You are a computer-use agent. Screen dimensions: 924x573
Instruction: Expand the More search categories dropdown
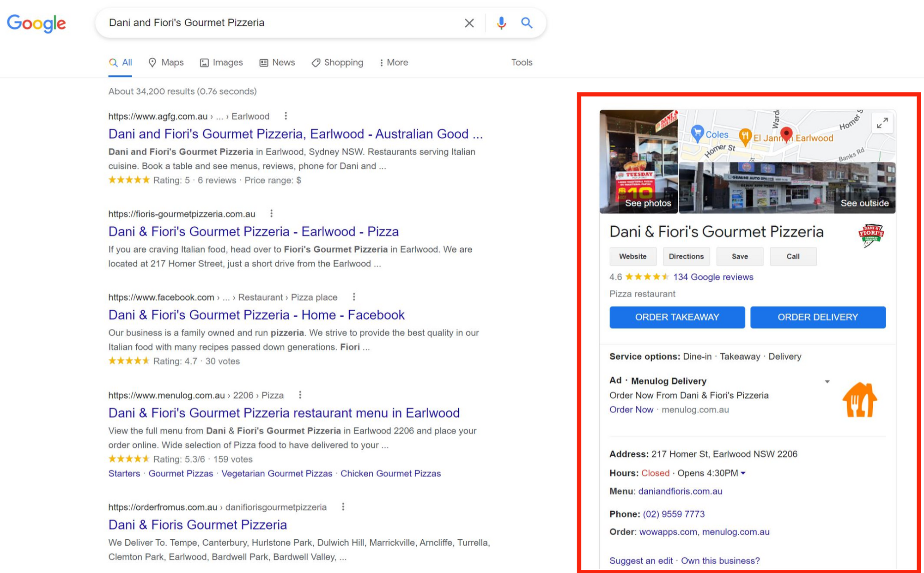(393, 62)
